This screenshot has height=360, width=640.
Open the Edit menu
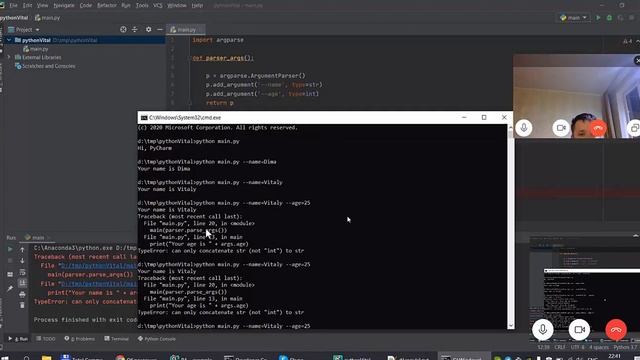pyautogui.click(x=27, y=5)
